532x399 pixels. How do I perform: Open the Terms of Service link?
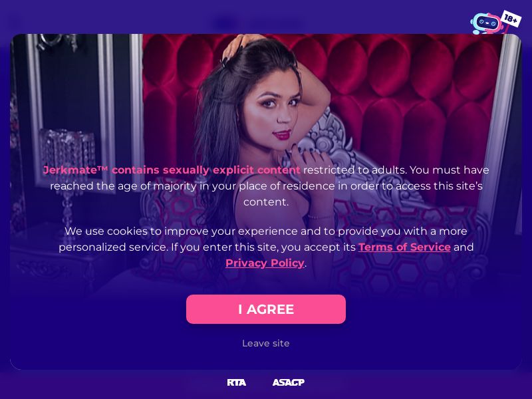404,247
